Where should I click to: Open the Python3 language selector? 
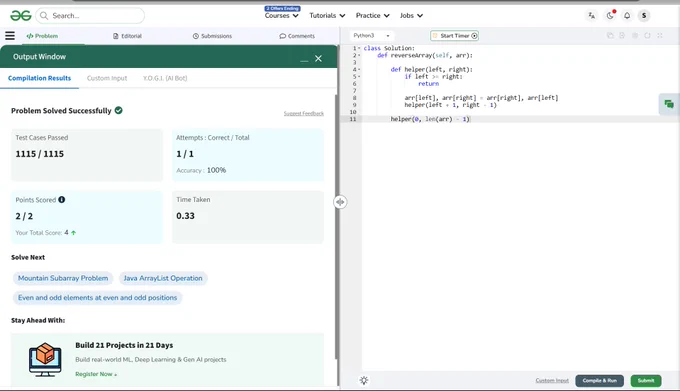coord(371,36)
